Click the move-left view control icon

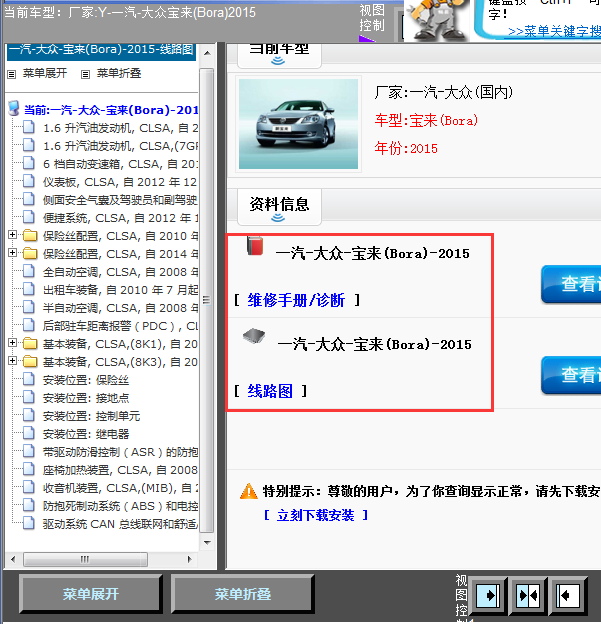pos(568,596)
